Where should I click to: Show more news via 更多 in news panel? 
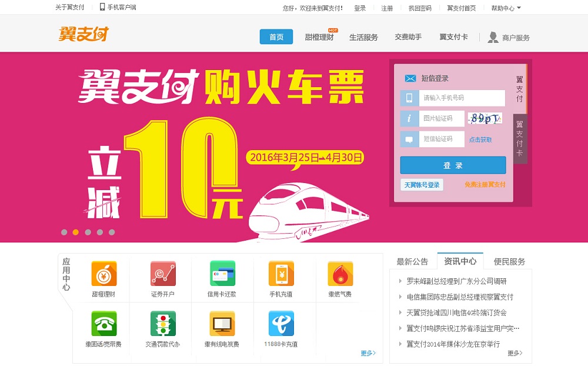[x=515, y=353]
